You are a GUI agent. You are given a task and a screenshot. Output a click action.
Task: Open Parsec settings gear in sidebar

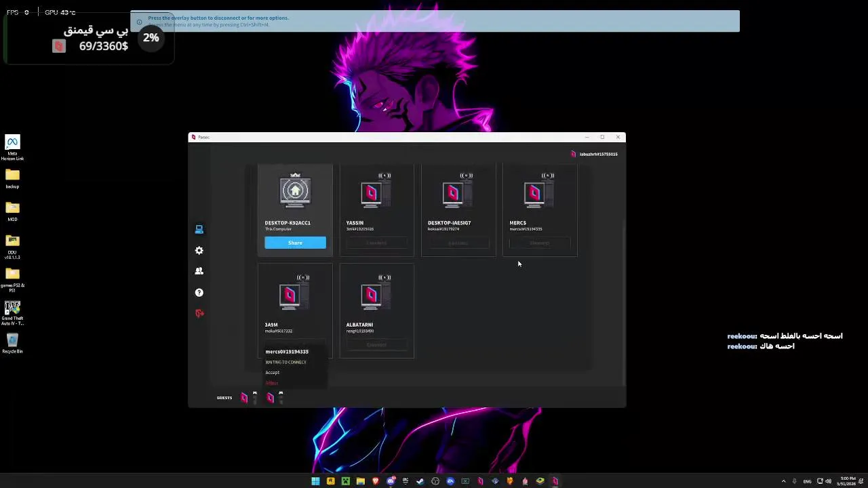click(x=199, y=250)
